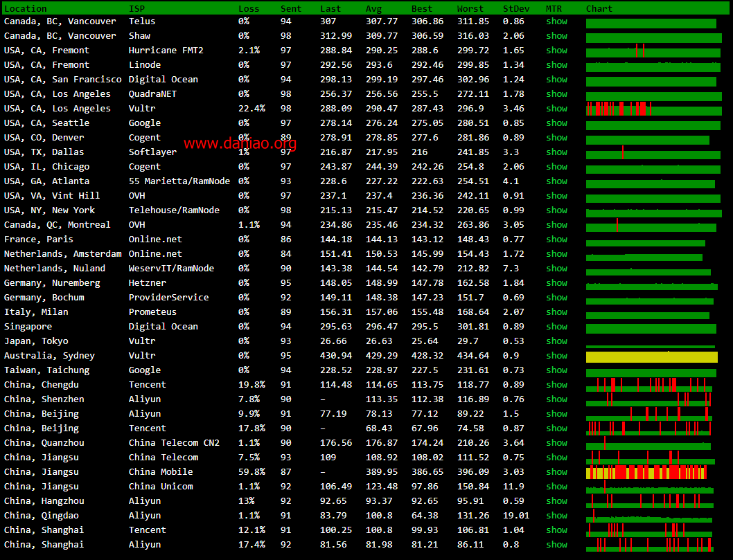The height and width of the screenshot is (560, 733).
Task: Open "show" link for China Mobile Jiangsu
Action: [x=556, y=472]
